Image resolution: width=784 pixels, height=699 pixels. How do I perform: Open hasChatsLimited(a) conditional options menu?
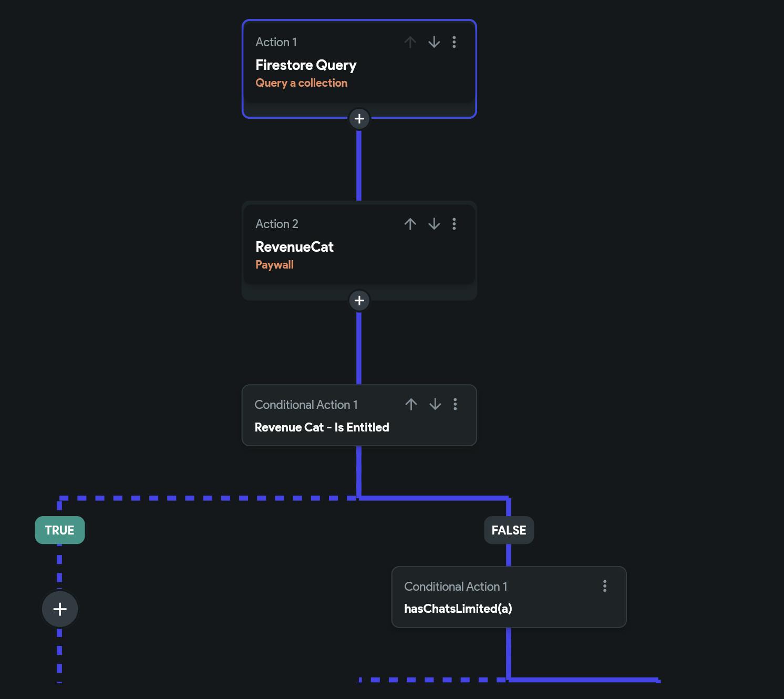click(605, 586)
